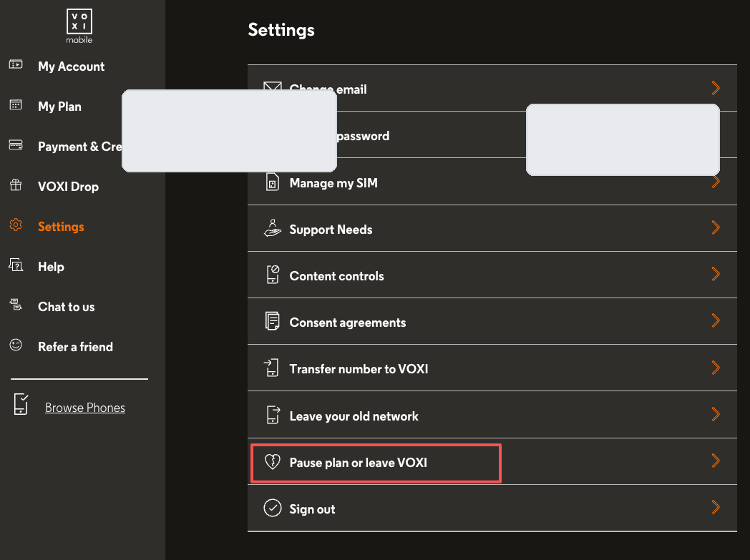Click the Browse Phones phone icon
This screenshot has height=560, width=750.
tap(21, 404)
